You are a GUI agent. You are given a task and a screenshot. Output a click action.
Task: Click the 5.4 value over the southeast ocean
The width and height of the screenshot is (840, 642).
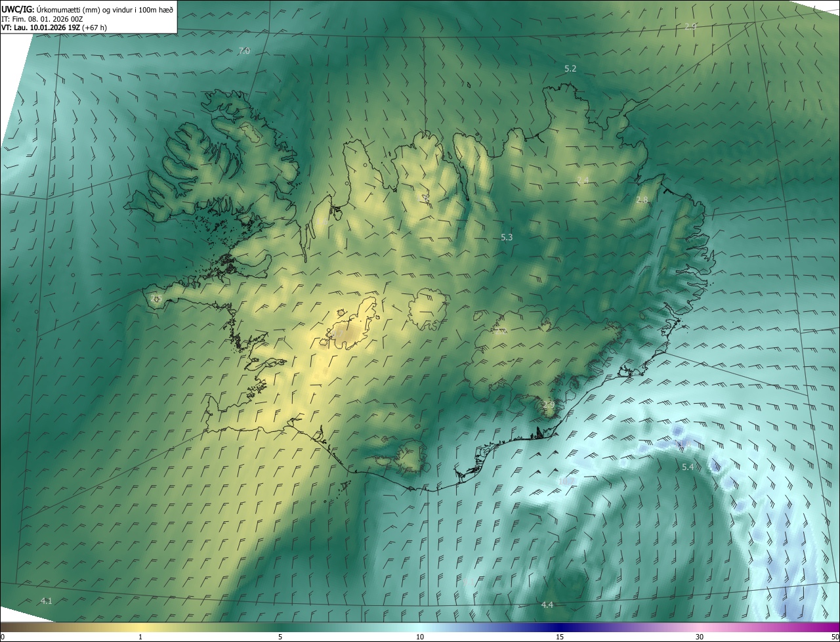point(688,467)
